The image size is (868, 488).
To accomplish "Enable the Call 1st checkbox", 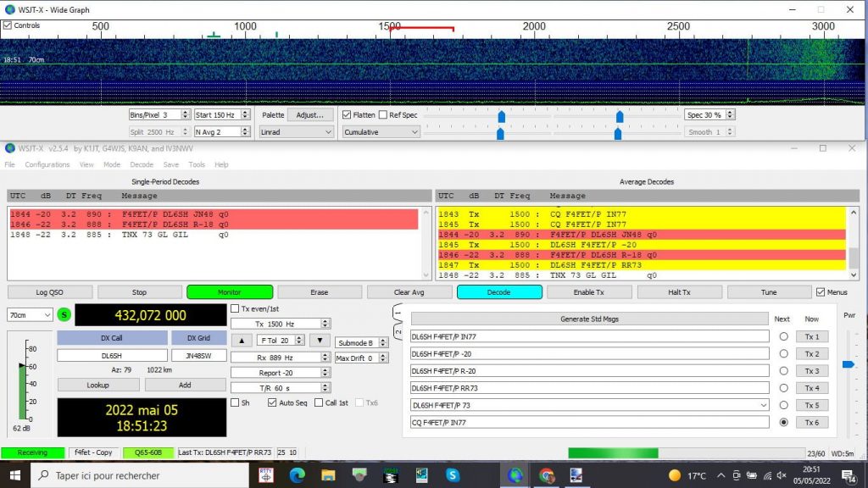I will [319, 402].
